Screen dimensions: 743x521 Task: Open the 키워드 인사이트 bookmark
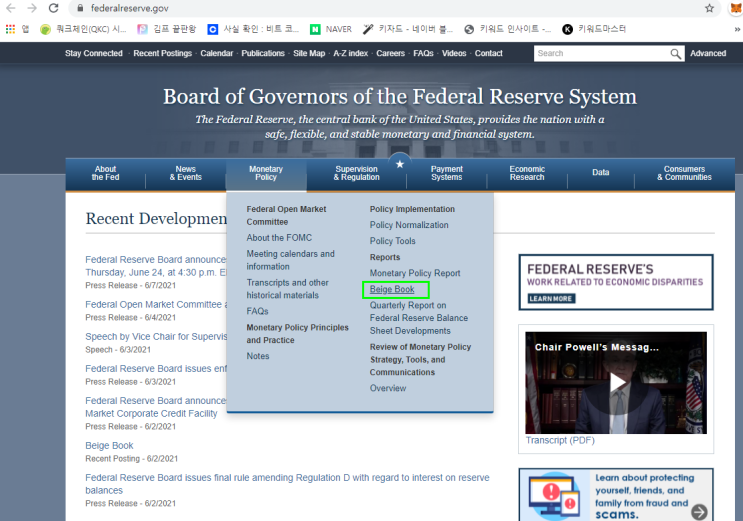pyautogui.click(x=507, y=29)
